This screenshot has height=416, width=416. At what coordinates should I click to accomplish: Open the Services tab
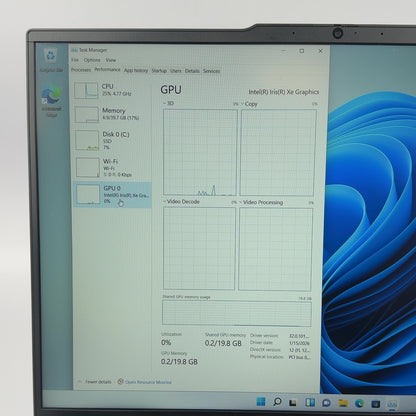pyautogui.click(x=211, y=71)
